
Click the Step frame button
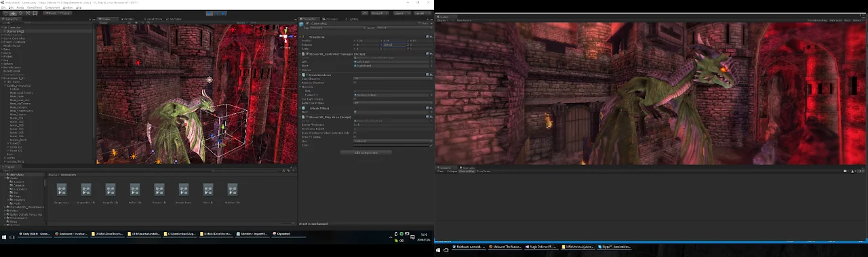coord(224,13)
